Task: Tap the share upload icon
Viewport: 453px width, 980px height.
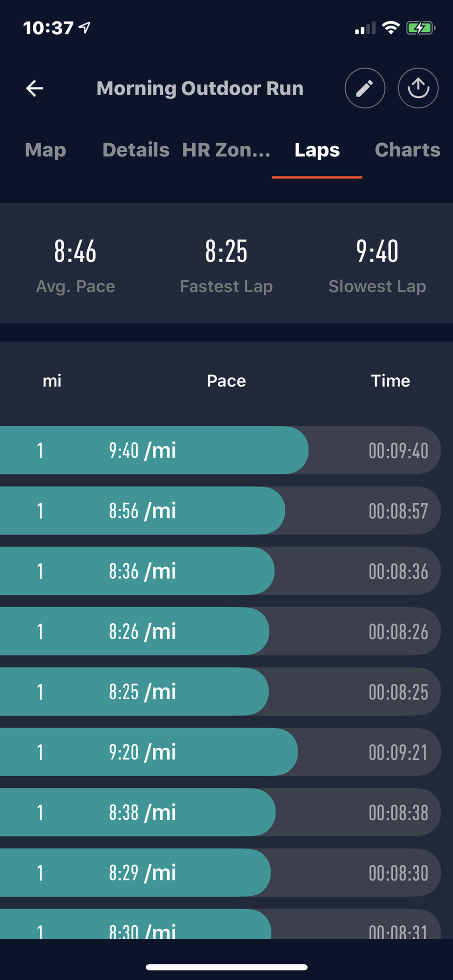Action: coord(418,88)
